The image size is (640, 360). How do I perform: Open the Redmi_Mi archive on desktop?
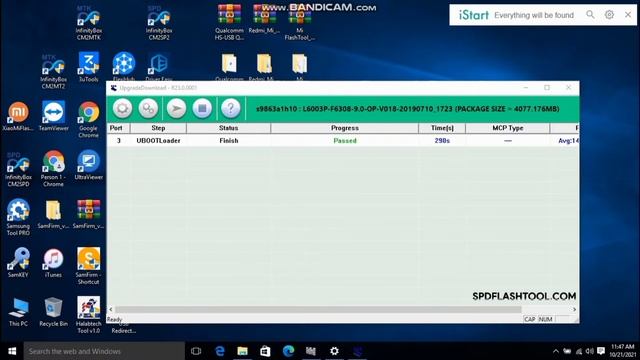pyautogui.click(x=264, y=20)
